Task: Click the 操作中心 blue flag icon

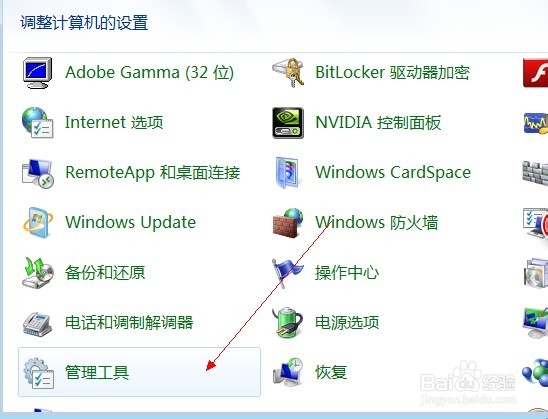Action: (x=287, y=273)
